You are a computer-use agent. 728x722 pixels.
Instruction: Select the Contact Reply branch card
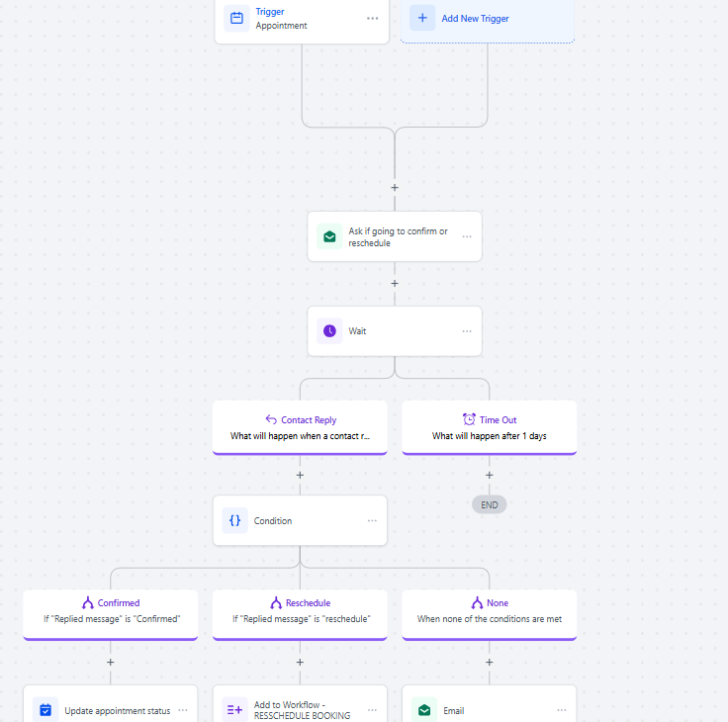click(300, 427)
